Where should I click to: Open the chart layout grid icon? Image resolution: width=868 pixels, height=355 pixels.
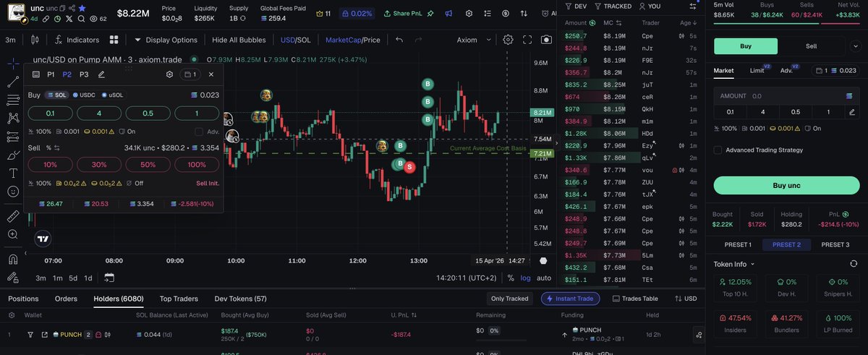click(x=114, y=40)
